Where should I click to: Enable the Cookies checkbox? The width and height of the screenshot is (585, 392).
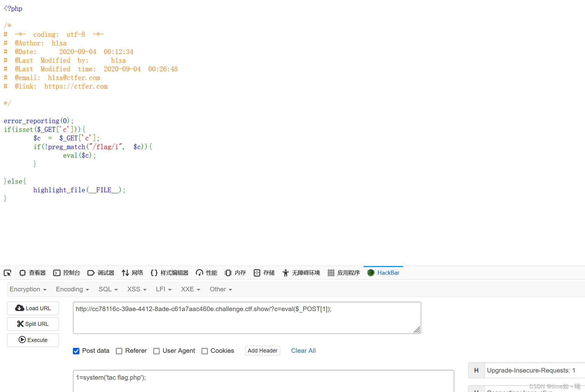coord(204,351)
